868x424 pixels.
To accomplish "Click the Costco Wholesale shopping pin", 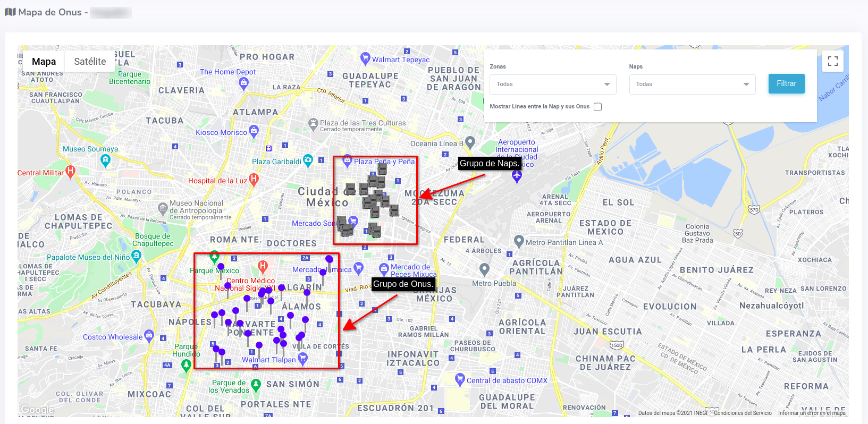I will [149, 335].
